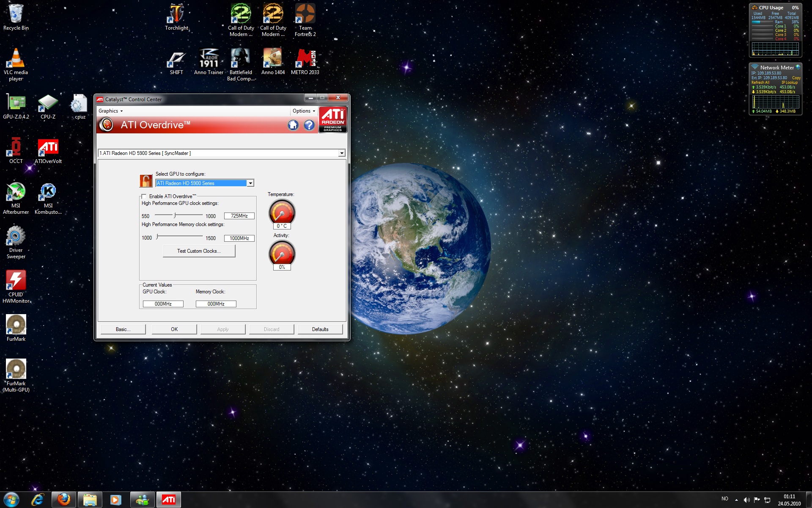This screenshot has height=508, width=812.
Task: Click the Discard button
Action: [272, 329]
